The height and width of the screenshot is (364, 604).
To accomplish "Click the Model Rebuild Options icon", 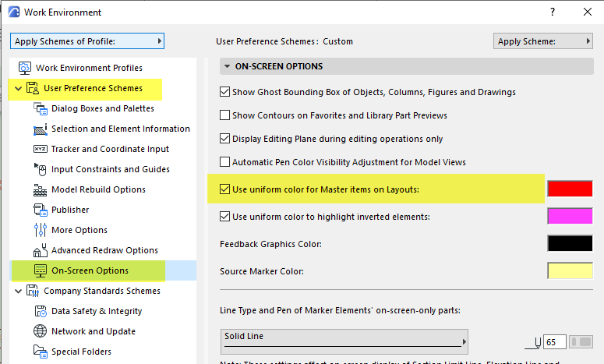I will (x=41, y=189).
